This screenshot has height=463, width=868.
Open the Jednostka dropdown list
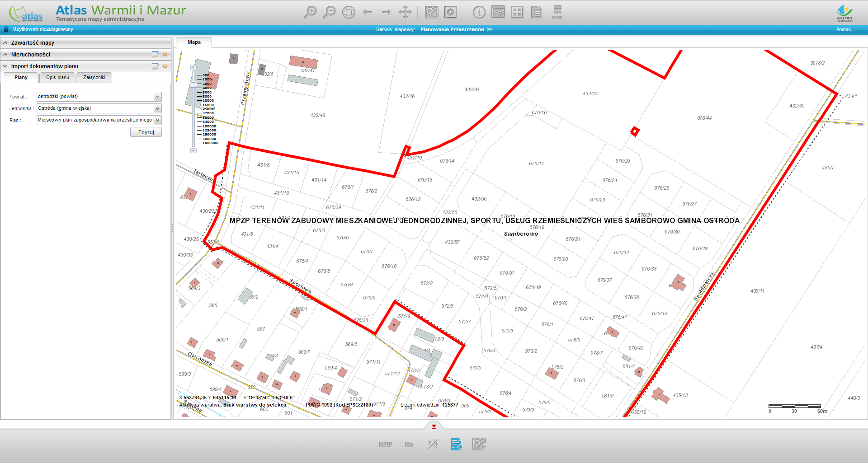[x=158, y=108]
